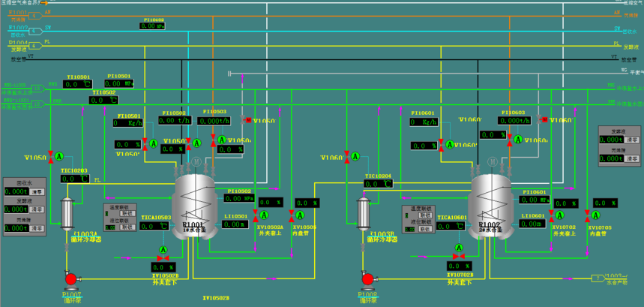Viewport: 644px width, 307px height.
Task: Click R1001 level 联锁 interlock button
Action: [x=126, y=227]
